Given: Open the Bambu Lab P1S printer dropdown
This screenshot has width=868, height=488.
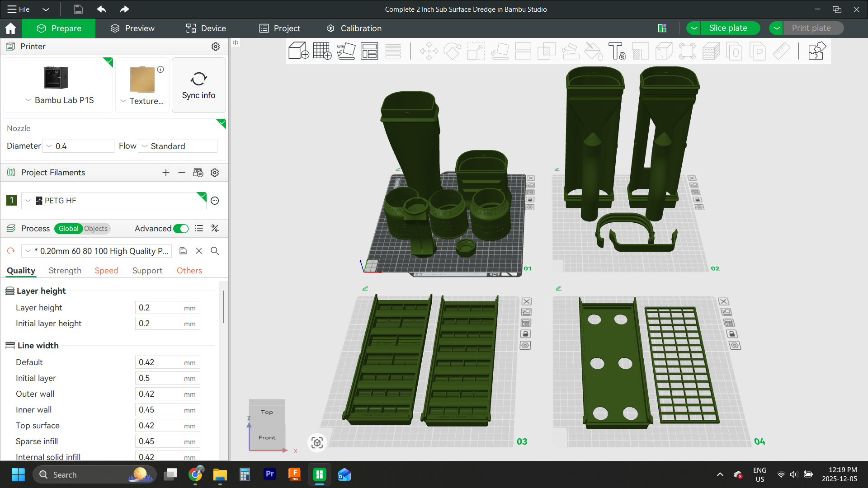Looking at the screenshot, I should coord(27,100).
